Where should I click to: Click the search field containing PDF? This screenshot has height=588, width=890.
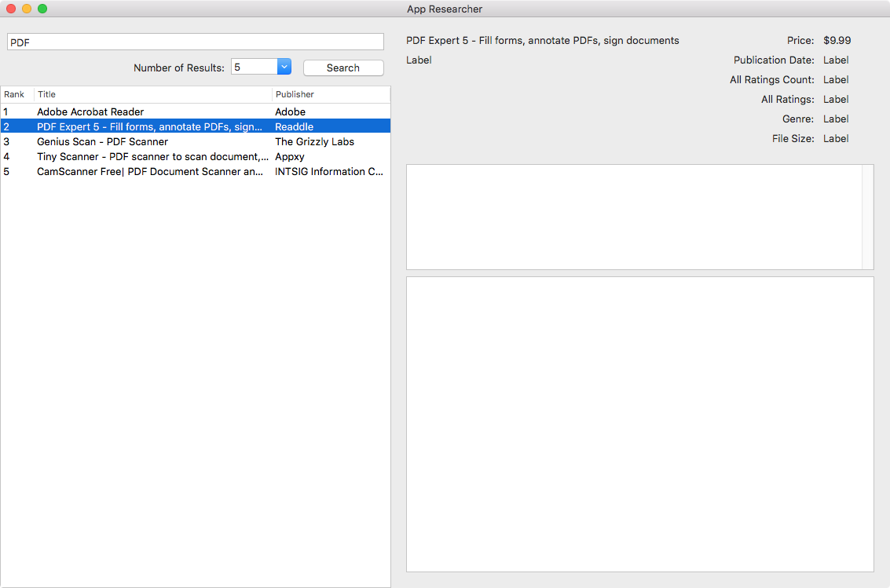[195, 42]
